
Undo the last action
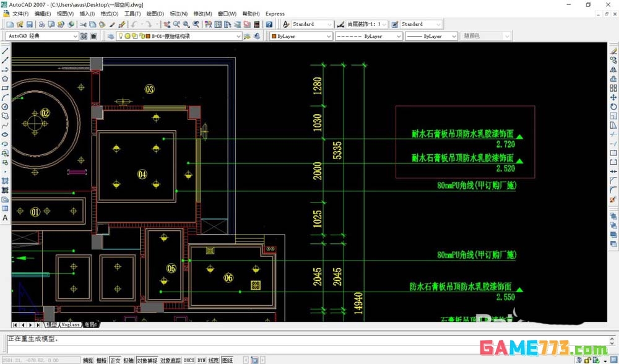point(132,25)
